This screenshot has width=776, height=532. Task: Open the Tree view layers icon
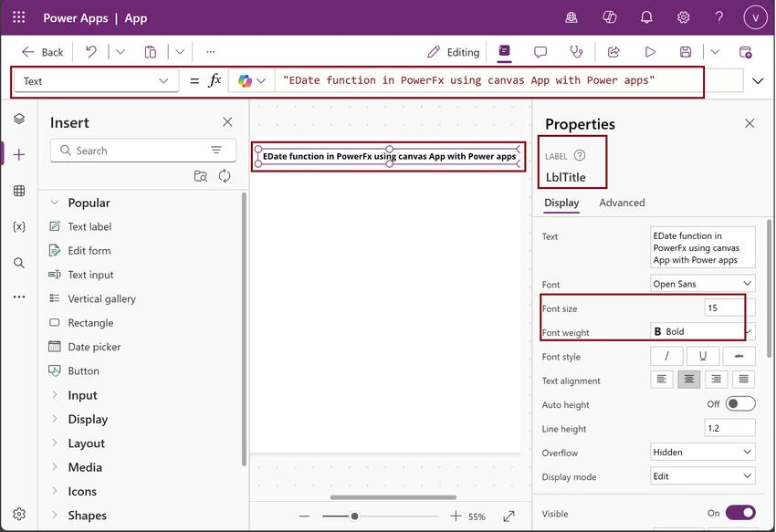click(x=19, y=119)
